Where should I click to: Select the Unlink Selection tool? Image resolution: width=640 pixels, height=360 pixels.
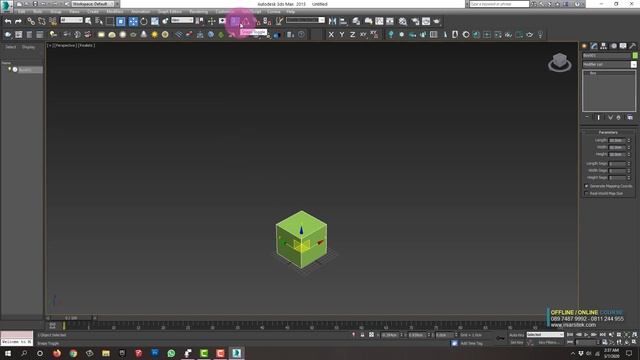tap(42, 21)
